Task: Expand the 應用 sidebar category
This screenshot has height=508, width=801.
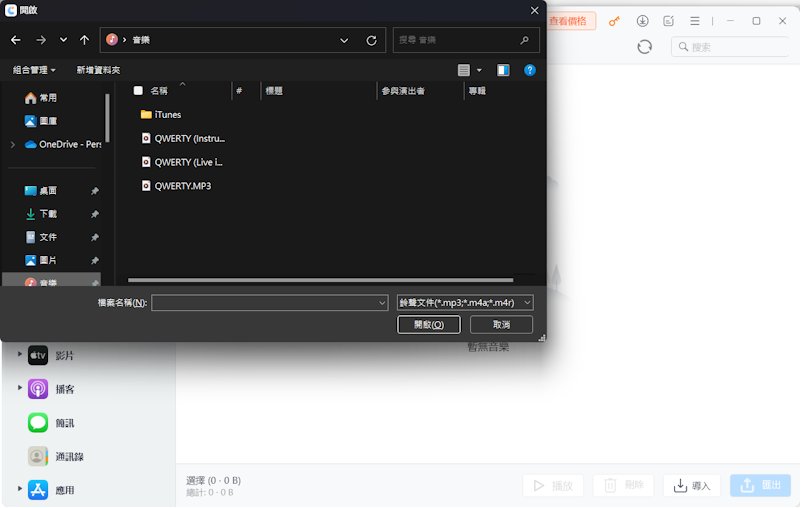Action: tap(19, 489)
